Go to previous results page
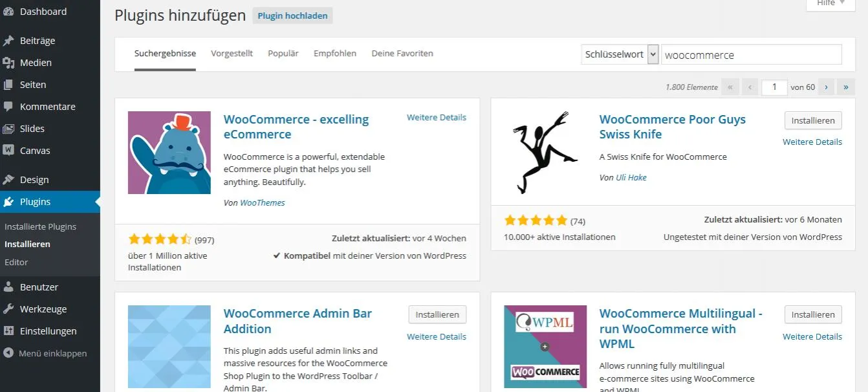The image size is (868, 392). pyautogui.click(x=750, y=87)
